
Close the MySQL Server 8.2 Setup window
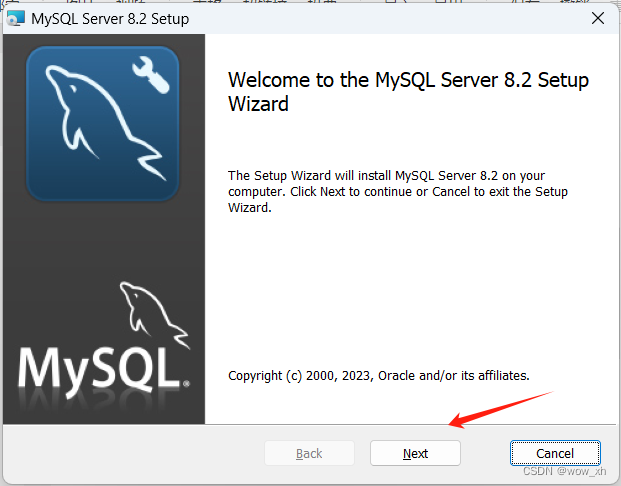pos(598,18)
